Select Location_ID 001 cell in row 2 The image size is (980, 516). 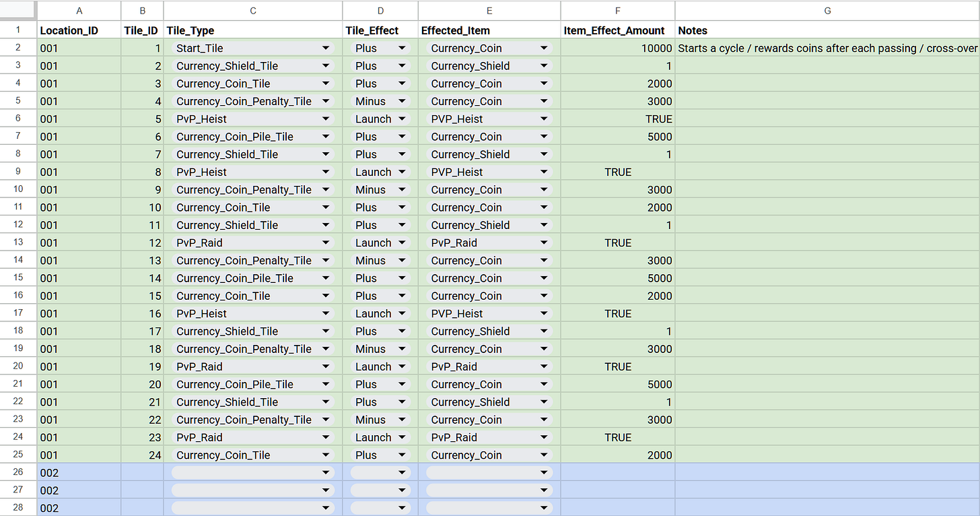79,49
